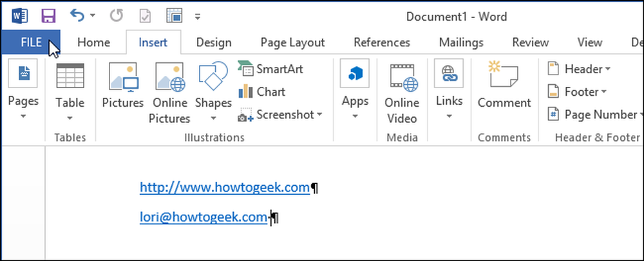The width and height of the screenshot is (644, 261).
Task: Insert an Online Video
Action: coord(402,93)
